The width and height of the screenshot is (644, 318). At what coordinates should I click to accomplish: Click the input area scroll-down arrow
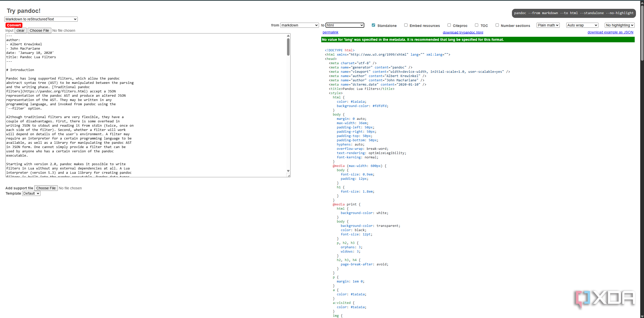click(x=288, y=171)
